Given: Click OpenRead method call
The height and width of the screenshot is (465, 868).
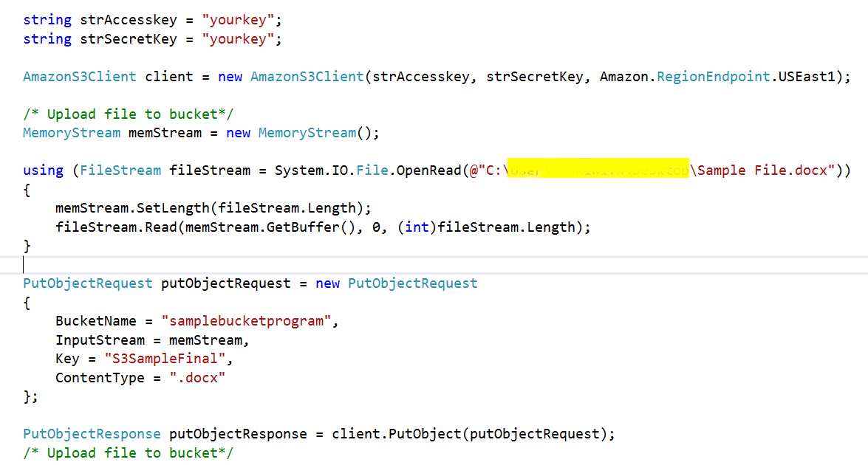Looking at the screenshot, I should 428,170.
